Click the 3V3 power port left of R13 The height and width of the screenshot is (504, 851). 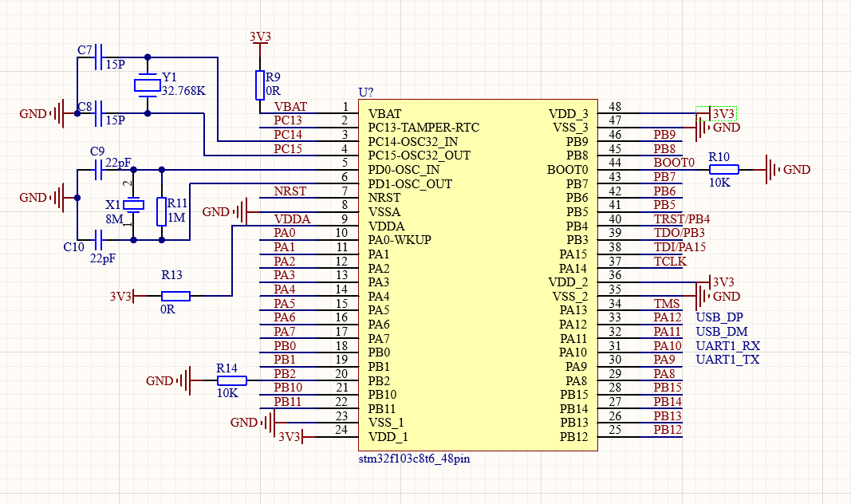127,296
